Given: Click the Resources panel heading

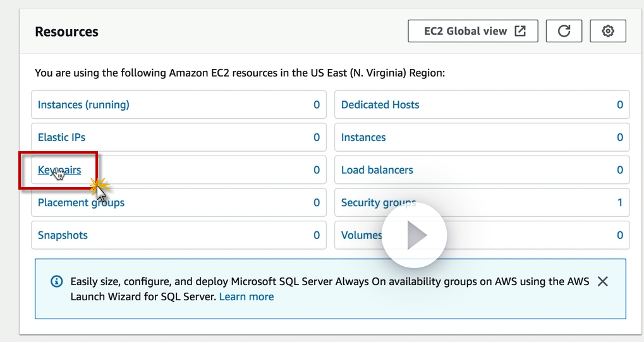Looking at the screenshot, I should (x=66, y=32).
